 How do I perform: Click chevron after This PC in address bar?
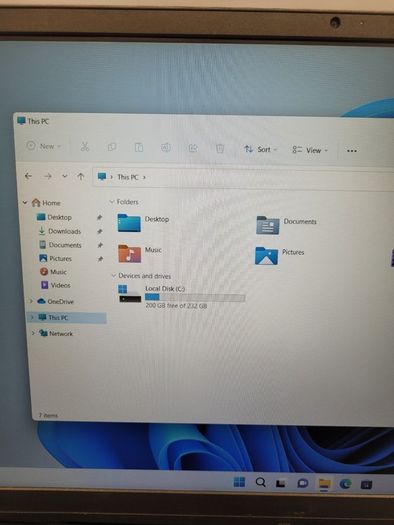[144, 177]
